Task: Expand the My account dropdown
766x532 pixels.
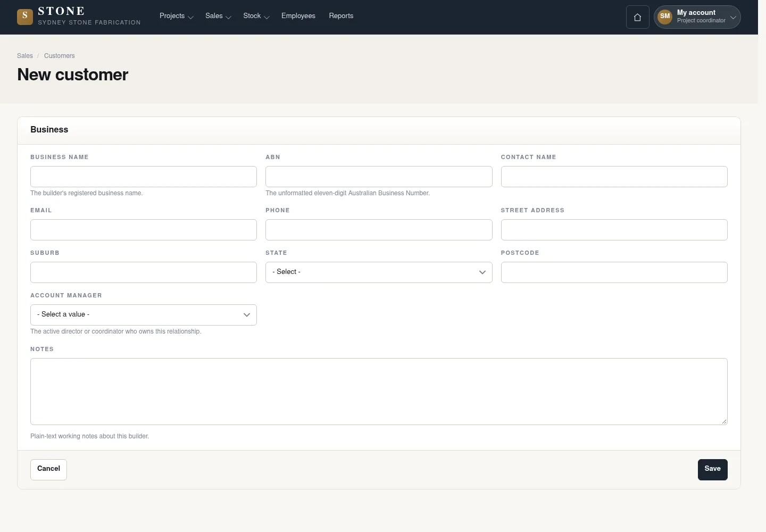Action: 697,17
